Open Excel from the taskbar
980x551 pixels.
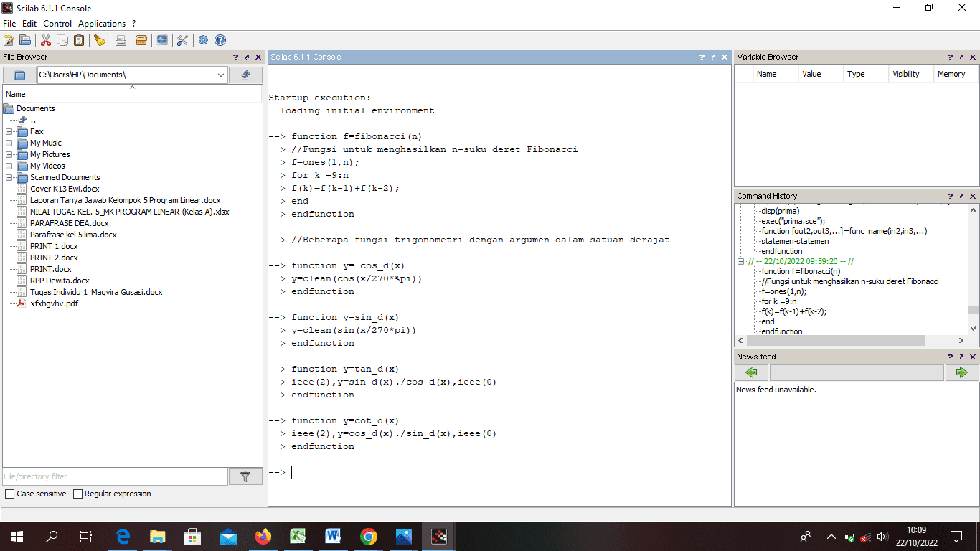298,536
